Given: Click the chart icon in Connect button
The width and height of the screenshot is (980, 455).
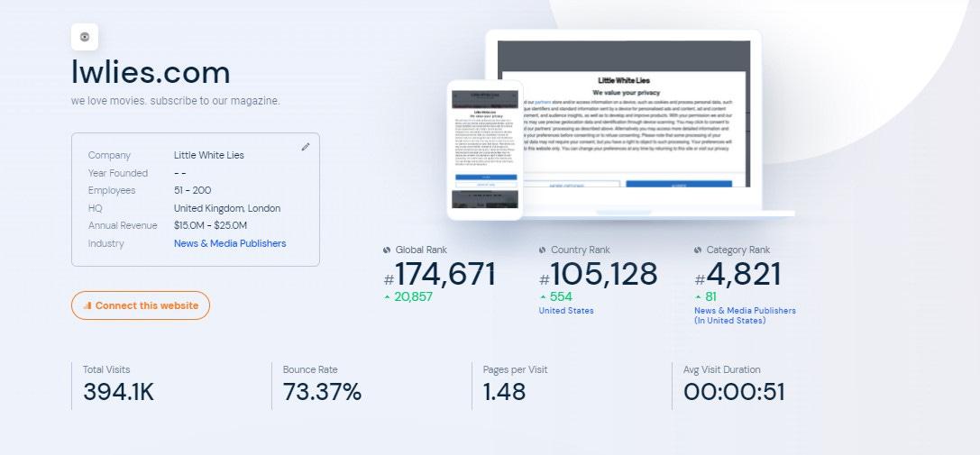Looking at the screenshot, I should click(x=87, y=305).
